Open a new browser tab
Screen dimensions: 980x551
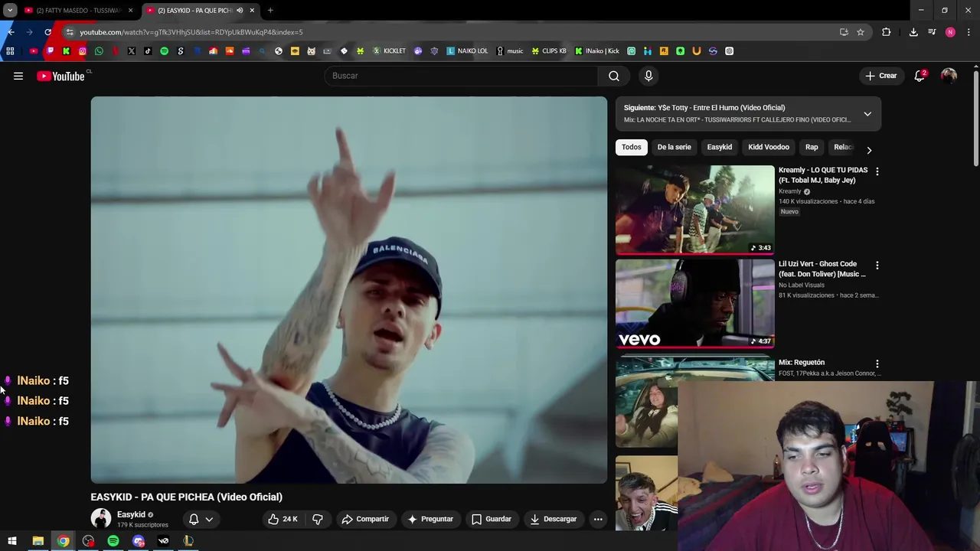[270, 11]
